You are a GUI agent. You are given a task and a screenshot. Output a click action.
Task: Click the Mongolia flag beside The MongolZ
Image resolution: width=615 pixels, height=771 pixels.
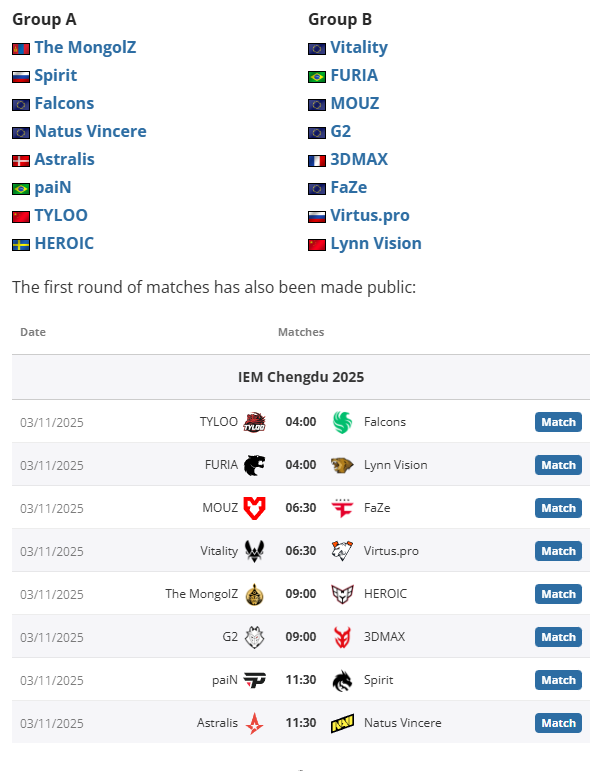[x=21, y=48]
